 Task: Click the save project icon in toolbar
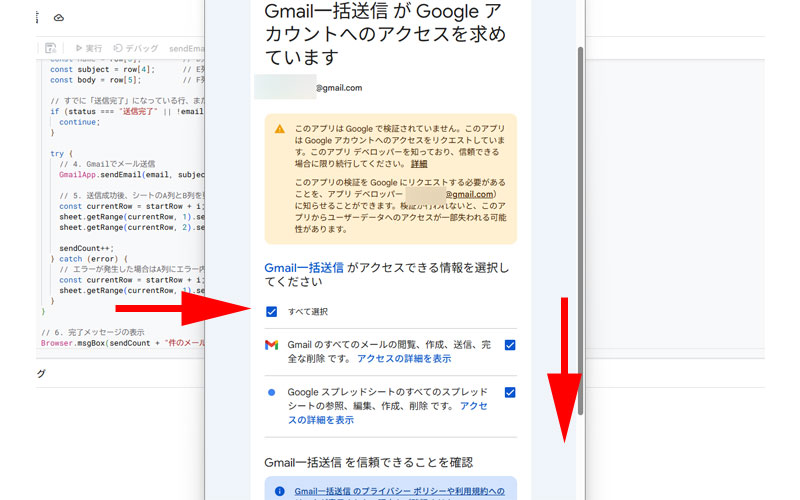coord(51,48)
